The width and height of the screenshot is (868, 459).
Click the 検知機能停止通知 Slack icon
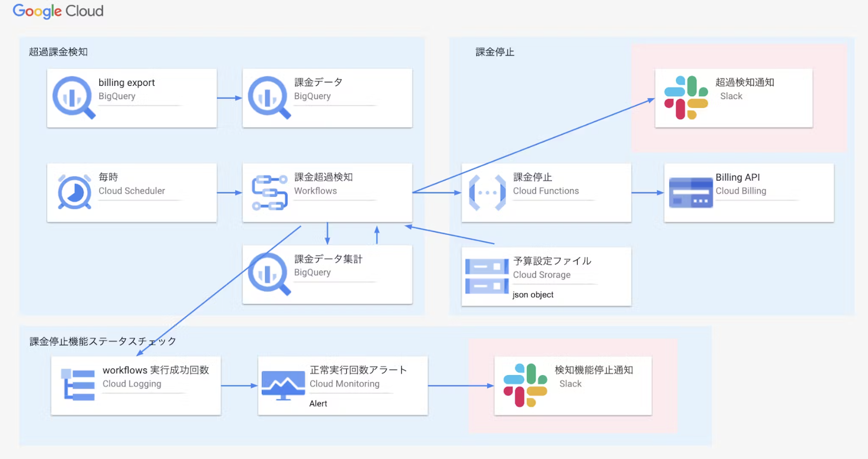coord(525,384)
